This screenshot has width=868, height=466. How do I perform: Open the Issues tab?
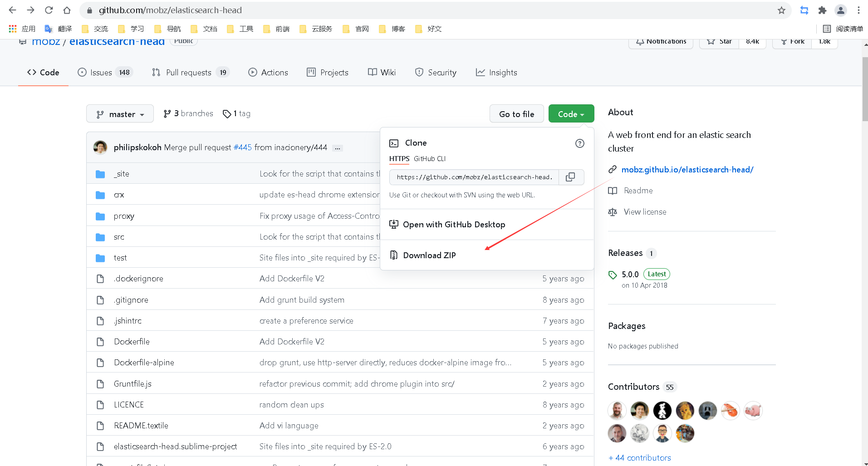pyautogui.click(x=105, y=73)
